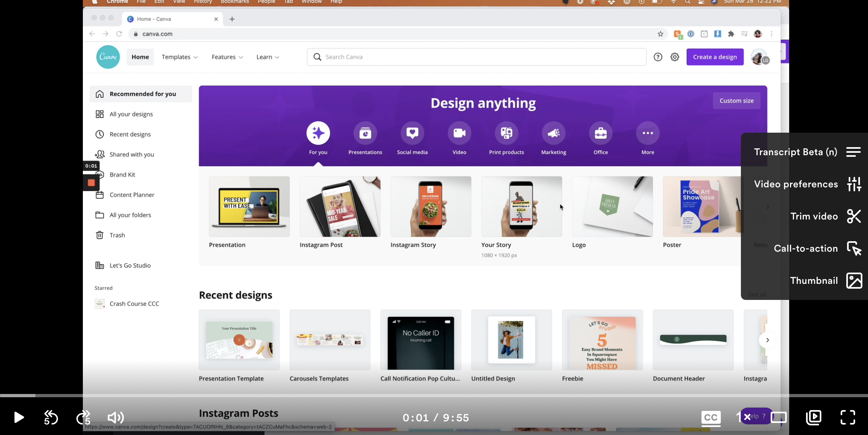Open the Learn dropdown menu
Image resolution: width=868 pixels, height=435 pixels.
tap(267, 57)
